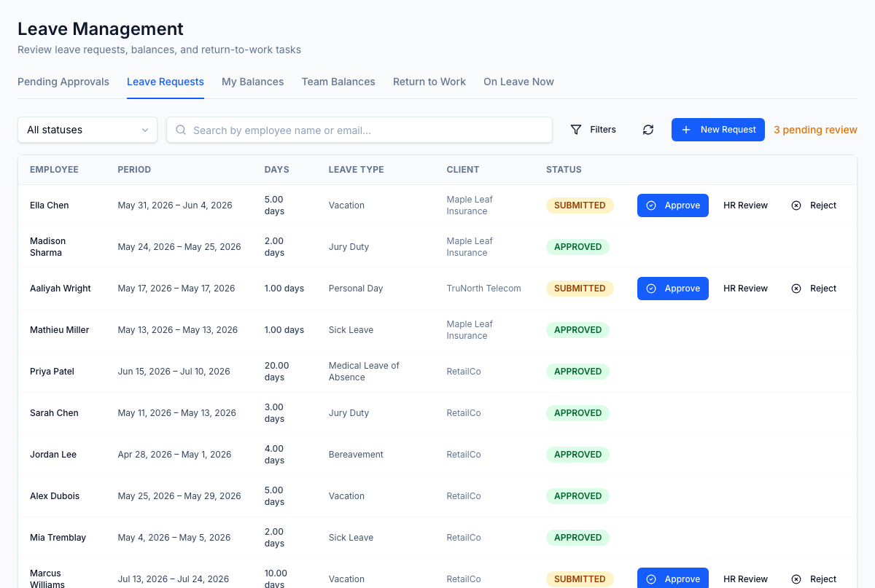The height and width of the screenshot is (588, 875).
Task: Select the Leave Requests tab
Action: 166,82
